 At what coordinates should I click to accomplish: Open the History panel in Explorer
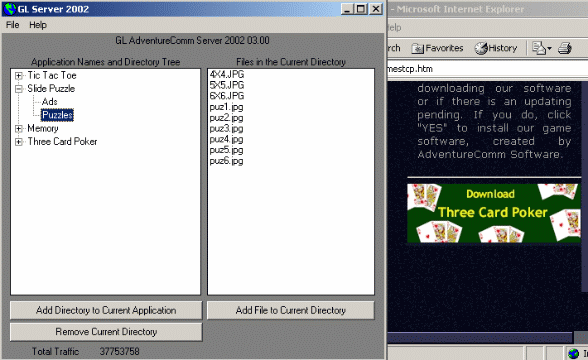pyautogui.click(x=496, y=48)
